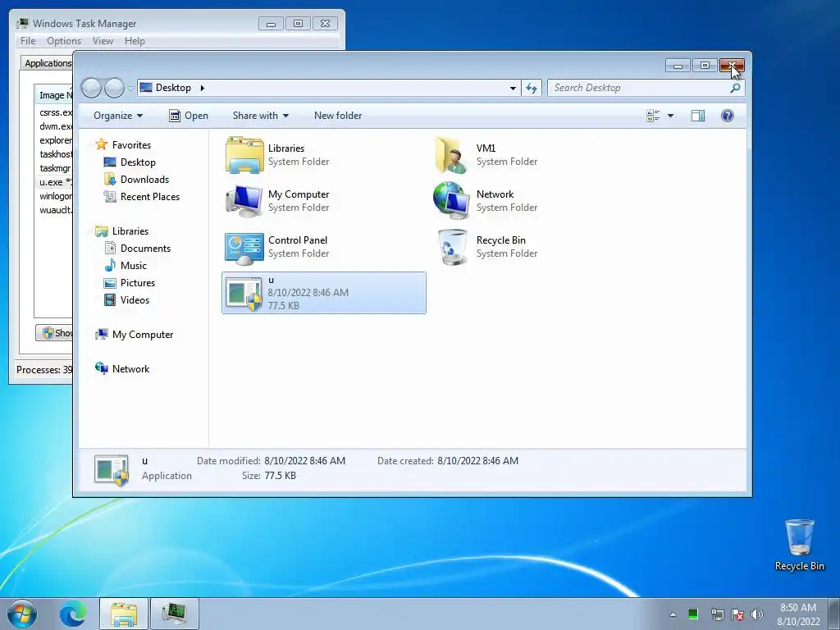
Task: Expand the view options dropdown arrow
Action: tap(670, 116)
